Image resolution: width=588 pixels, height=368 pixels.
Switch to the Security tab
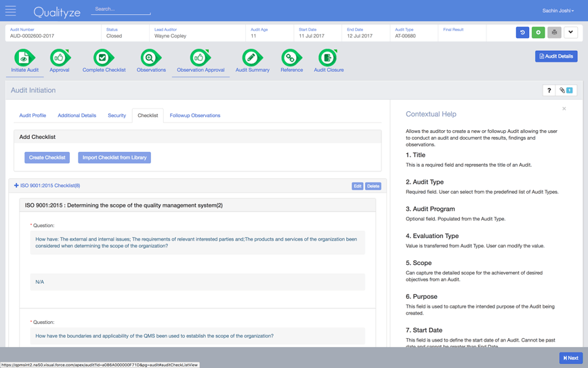click(x=117, y=115)
